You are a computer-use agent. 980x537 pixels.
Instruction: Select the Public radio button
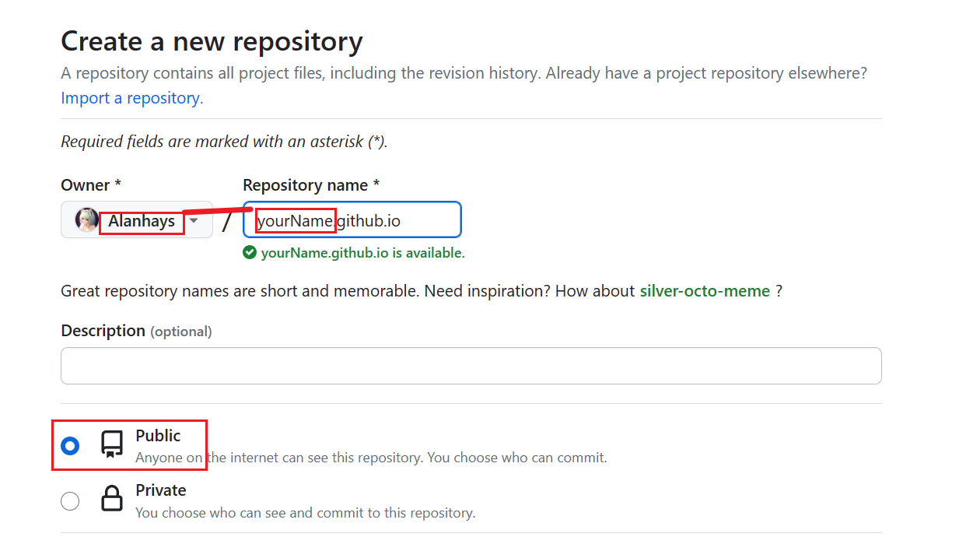point(70,446)
